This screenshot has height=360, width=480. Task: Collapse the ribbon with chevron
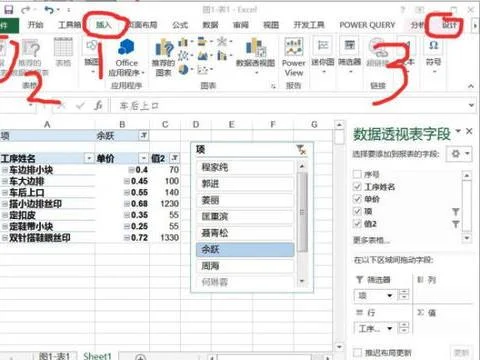click(x=471, y=86)
